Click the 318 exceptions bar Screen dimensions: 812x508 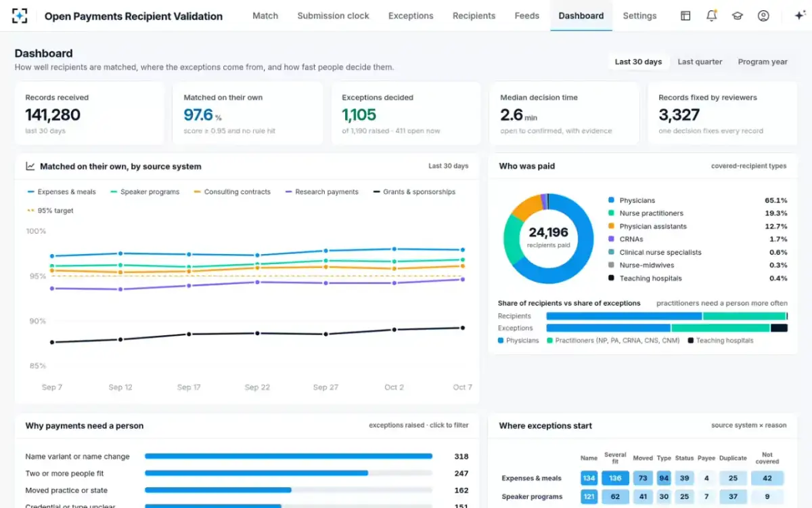pyautogui.click(x=288, y=457)
